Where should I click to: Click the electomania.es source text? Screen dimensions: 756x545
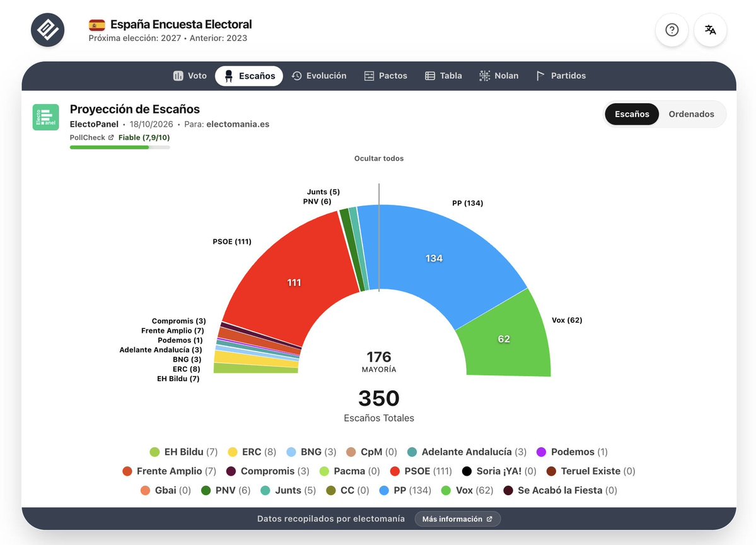(238, 124)
